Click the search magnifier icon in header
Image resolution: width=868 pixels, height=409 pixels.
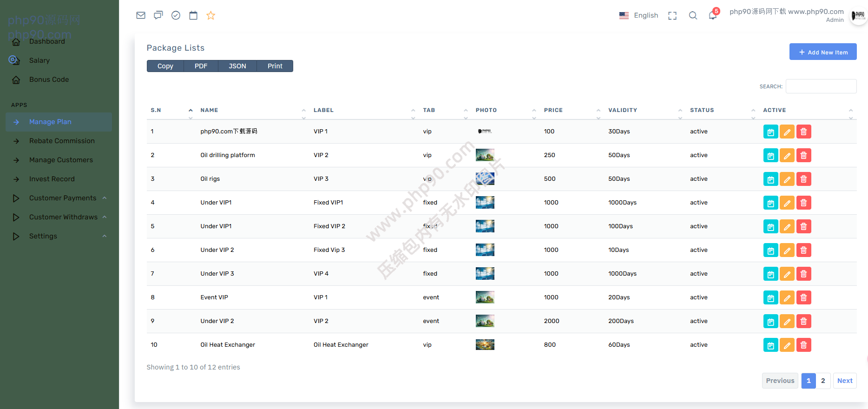(693, 16)
